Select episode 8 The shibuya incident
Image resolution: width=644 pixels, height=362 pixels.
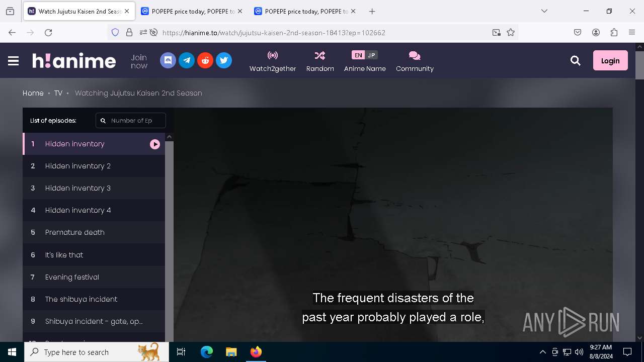(94, 299)
